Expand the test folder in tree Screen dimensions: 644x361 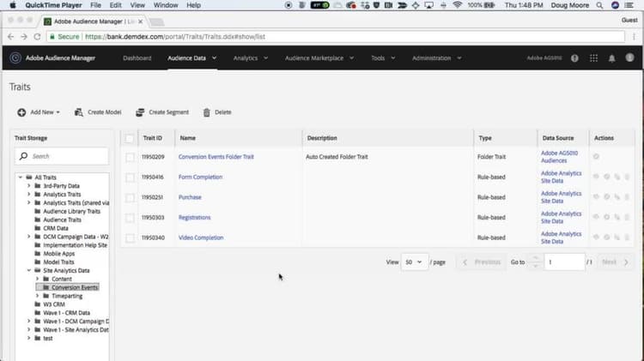click(x=28, y=338)
